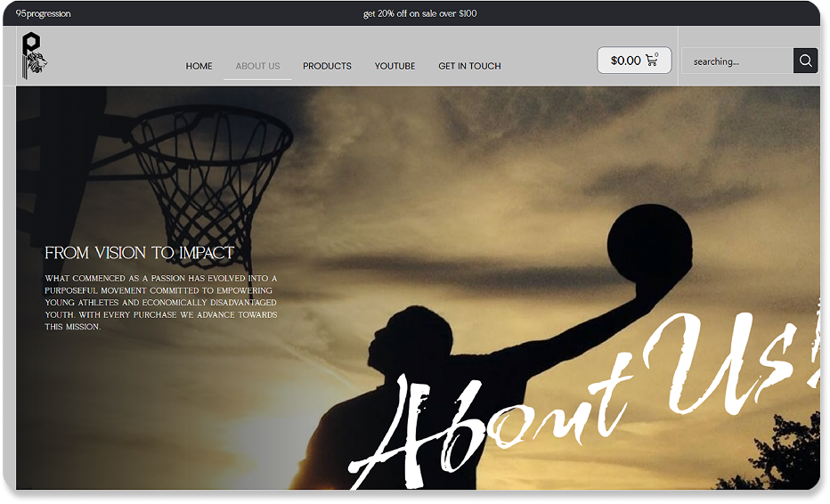Focus the 'searching...' input field
This screenshot has height=504, width=830.
(x=737, y=61)
